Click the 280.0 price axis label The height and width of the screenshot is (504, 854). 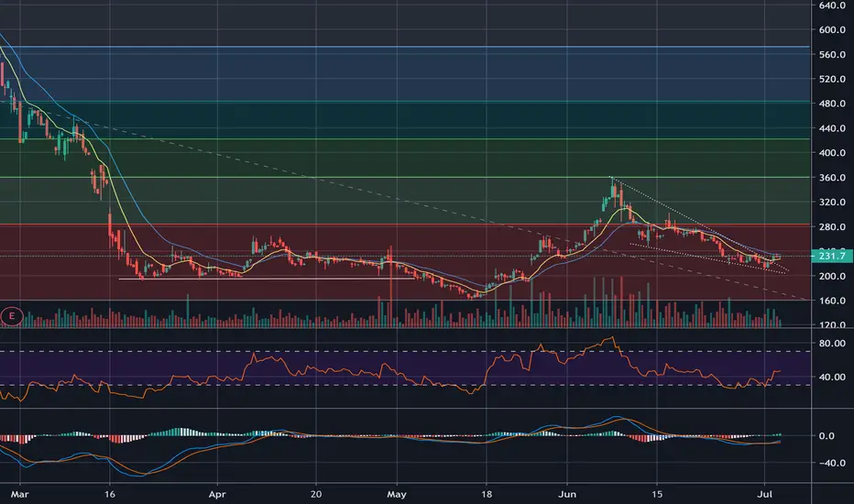tap(832, 226)
